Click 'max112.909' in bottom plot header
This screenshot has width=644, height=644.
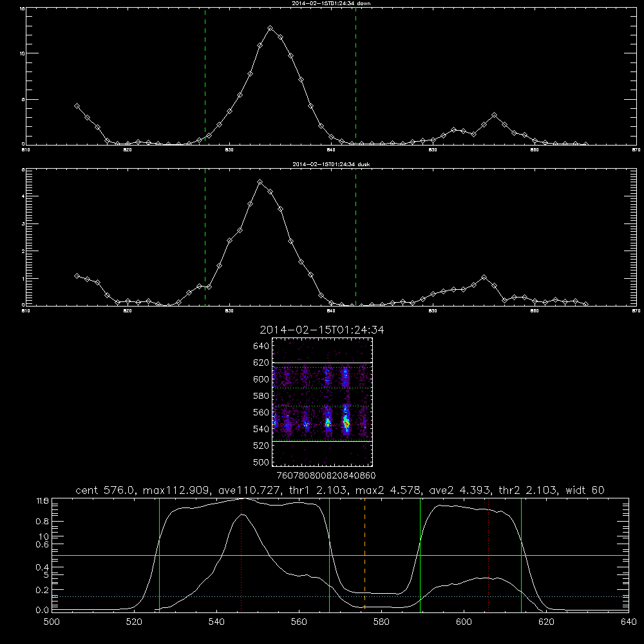176,490
